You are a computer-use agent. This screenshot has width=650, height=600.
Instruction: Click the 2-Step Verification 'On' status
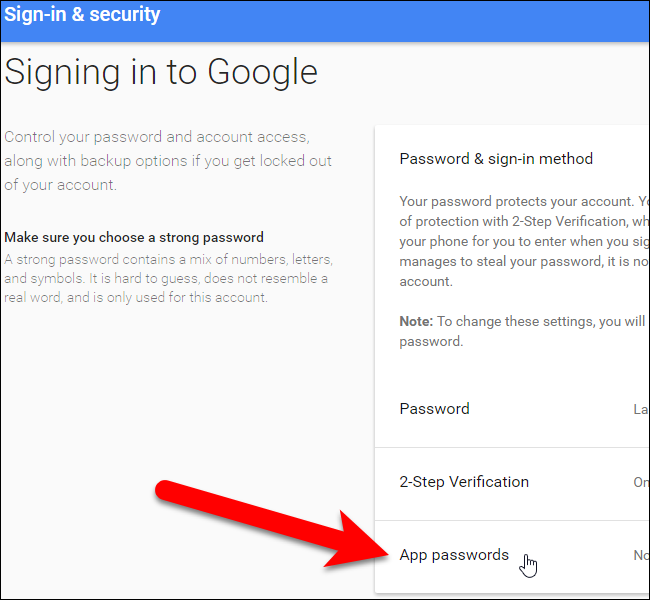pyautogui.click(x=641, y=482)
